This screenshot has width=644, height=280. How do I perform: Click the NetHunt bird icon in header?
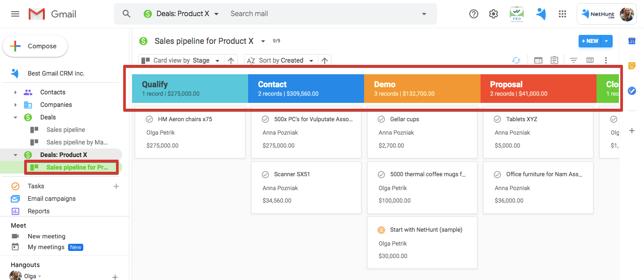(x=541, y=14)
